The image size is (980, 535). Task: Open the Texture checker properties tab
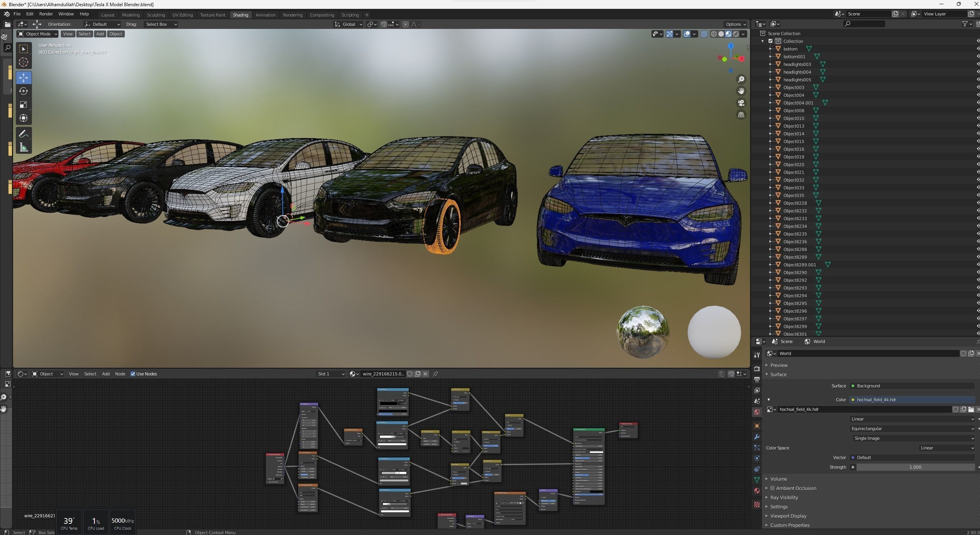pos(757,505)
